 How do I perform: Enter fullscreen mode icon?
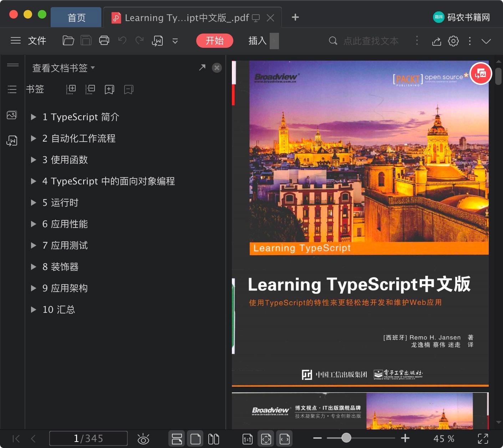click(x=483, y=439)
